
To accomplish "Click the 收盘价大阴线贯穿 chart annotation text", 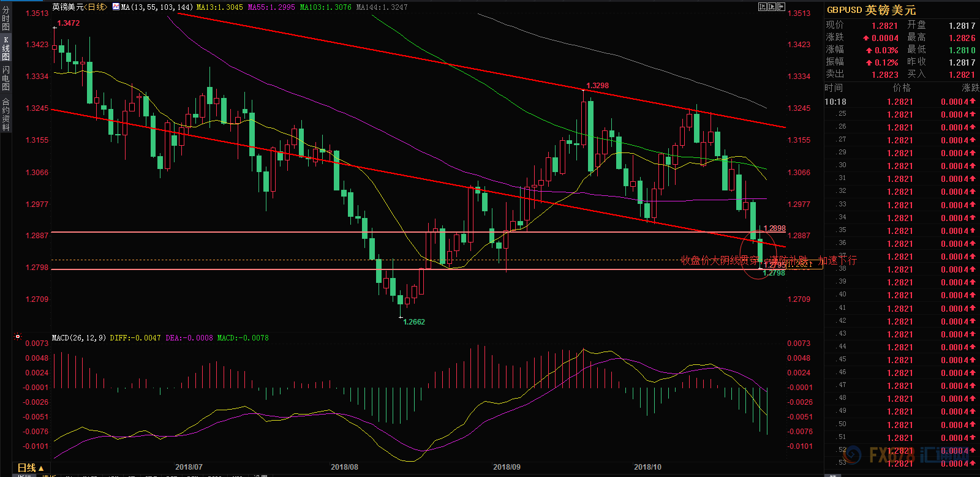I will click(x=720, y=261).
